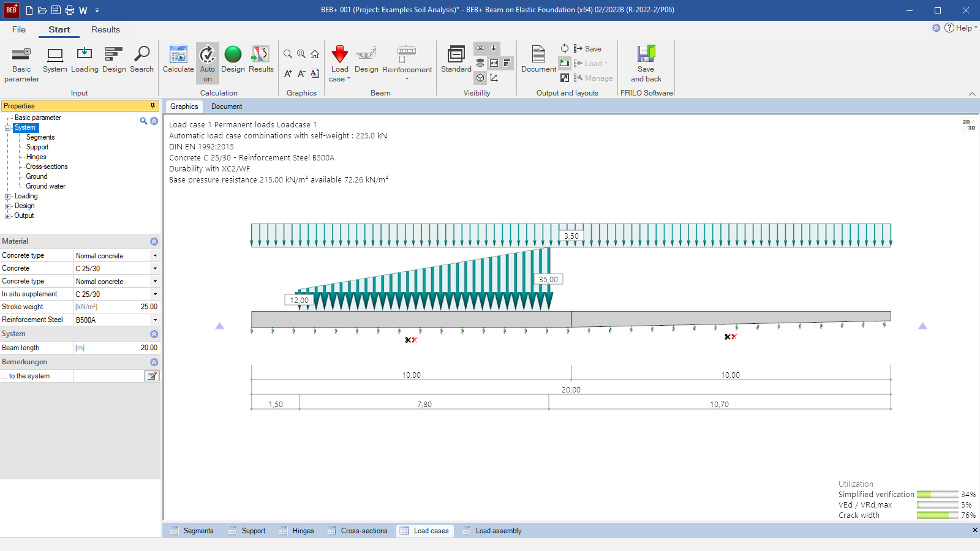Open the Help menu
This screenshot has width=980, height=551.
(x=960, y=28)
